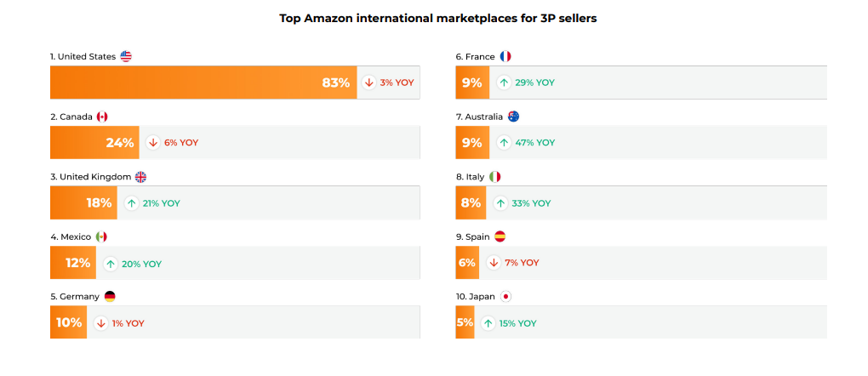This screenshot has width=868, height=376.
Task: Click the '1% YOY' text for Germany
Action: [128, 323]
